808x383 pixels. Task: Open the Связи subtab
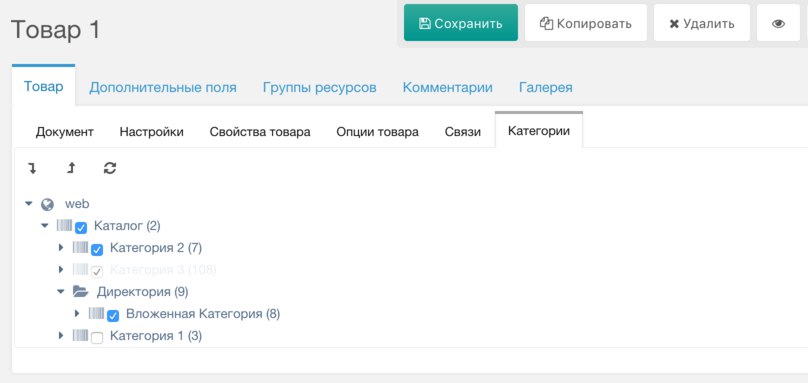pos(463,132)
